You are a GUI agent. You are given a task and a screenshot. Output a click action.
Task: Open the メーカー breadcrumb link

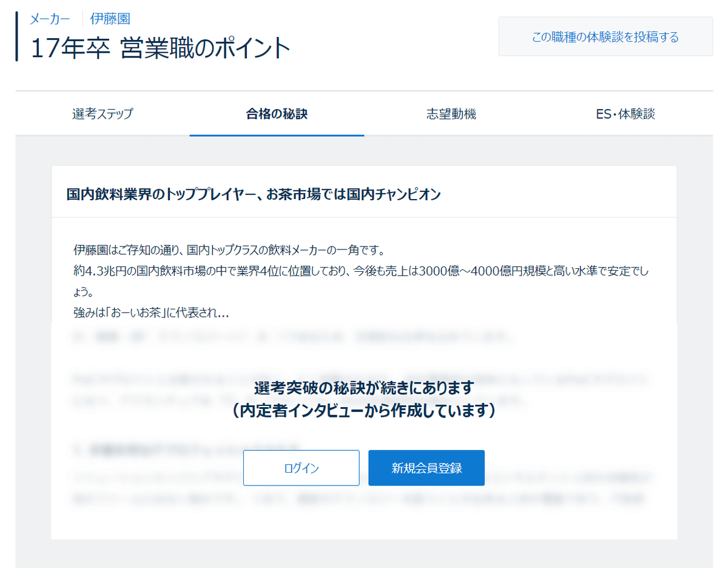pos(49,19)
